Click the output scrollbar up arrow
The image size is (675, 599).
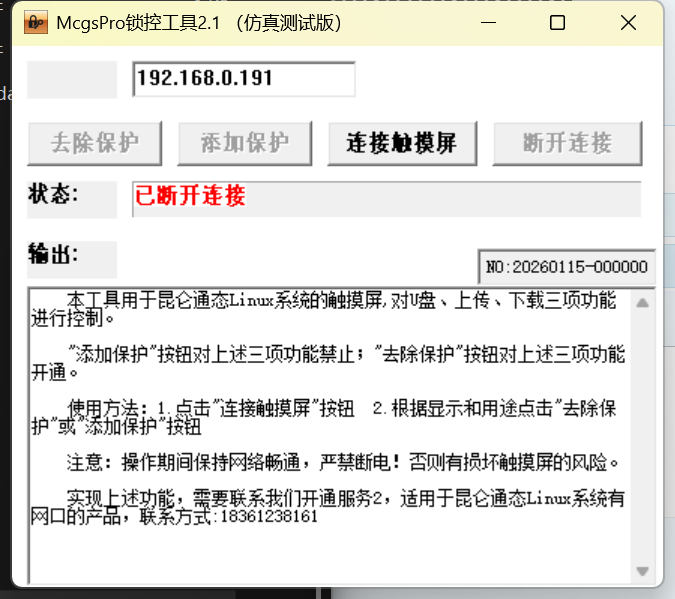pos(643,301)
